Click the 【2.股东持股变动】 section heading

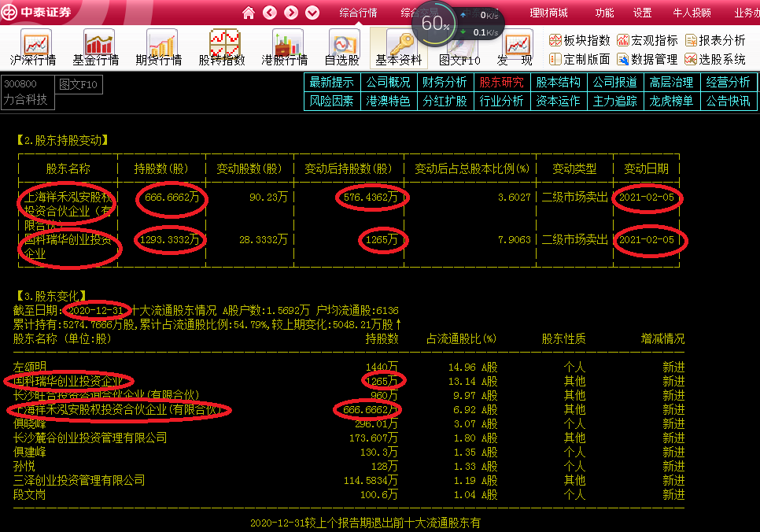(62, 141)
